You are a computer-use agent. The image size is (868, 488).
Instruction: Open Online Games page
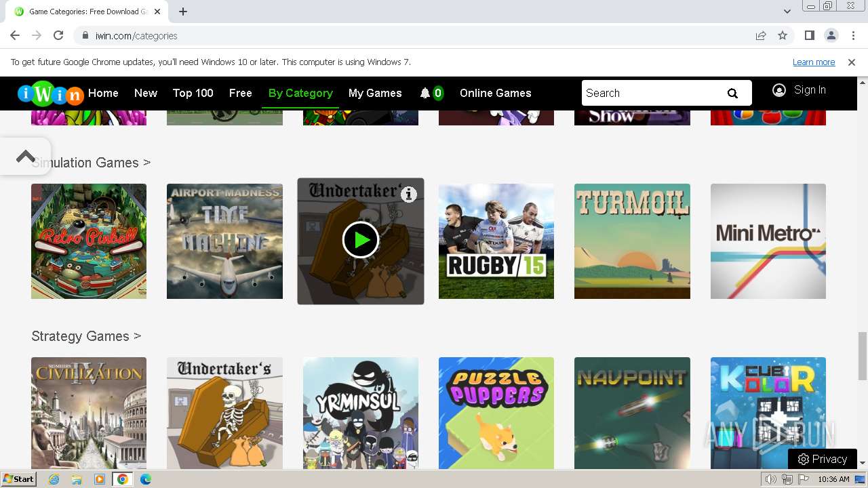(496, 94)
